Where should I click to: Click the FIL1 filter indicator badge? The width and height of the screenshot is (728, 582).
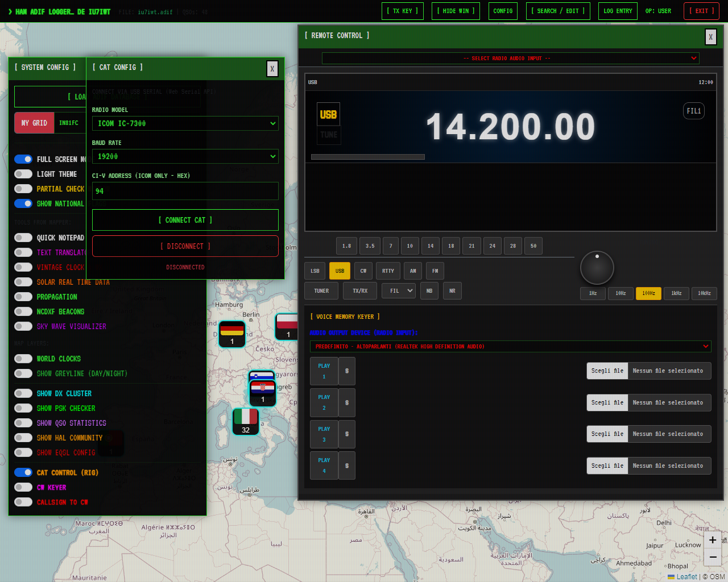pyautogui.click(x=693, y=111)
